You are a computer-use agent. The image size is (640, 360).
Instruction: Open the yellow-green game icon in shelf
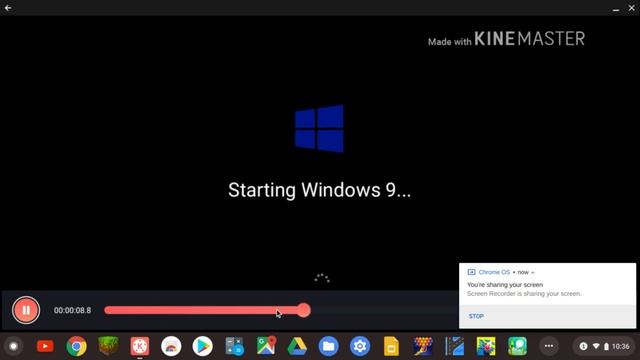click(486, 346)
